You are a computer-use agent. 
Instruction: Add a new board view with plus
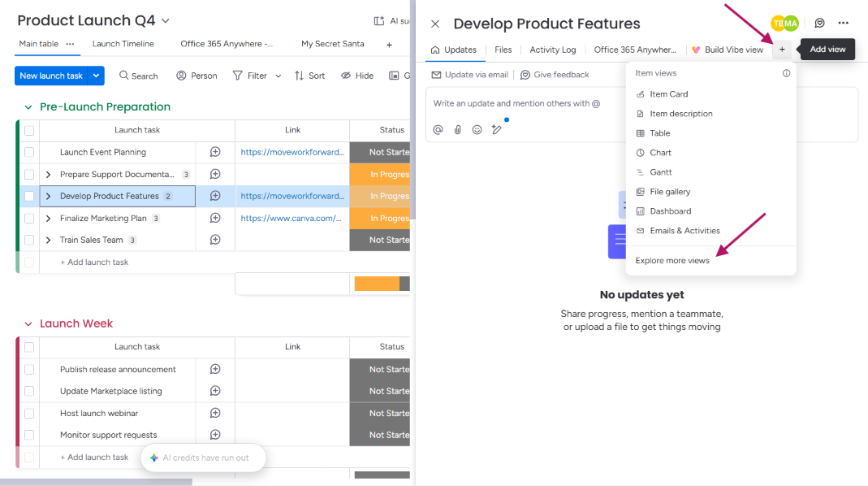(x=389, y=45)
